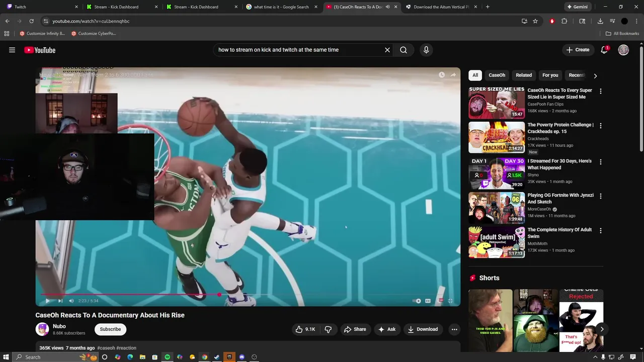Click the Windows Start button

click(6, 357)
